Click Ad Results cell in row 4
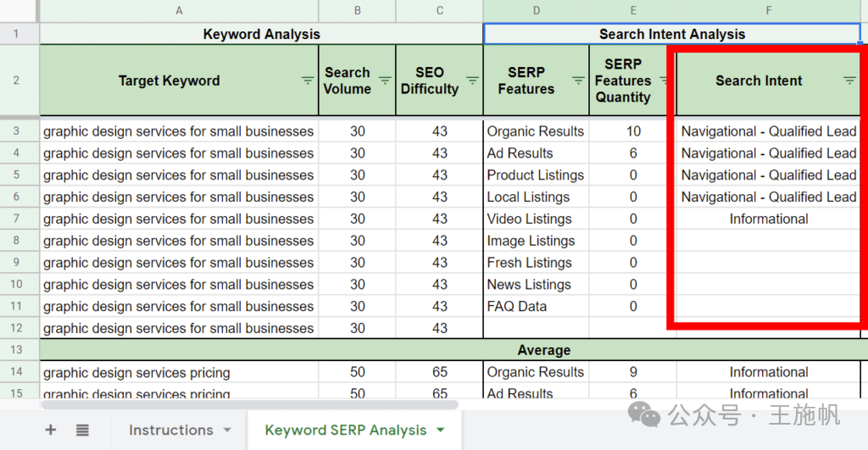 [536, 153]
